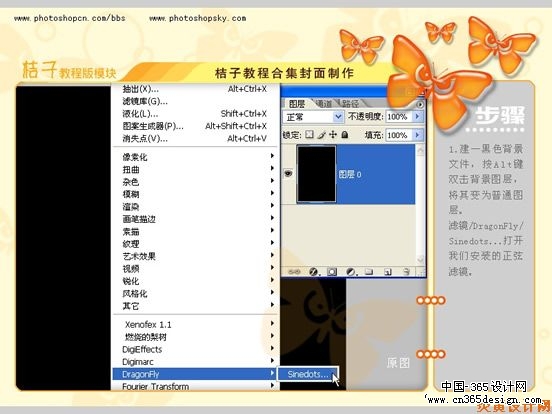Expand the 不透明度 opacity slider arrow
Screen dimensions: 552x414
tap(418, 116)
